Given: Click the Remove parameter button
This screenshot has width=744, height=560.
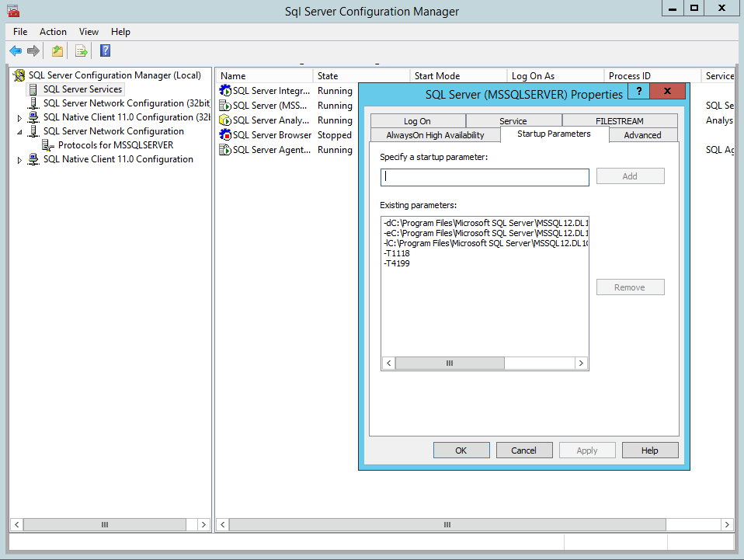Looking at the screenshot, I should click(x=630, y=287).
